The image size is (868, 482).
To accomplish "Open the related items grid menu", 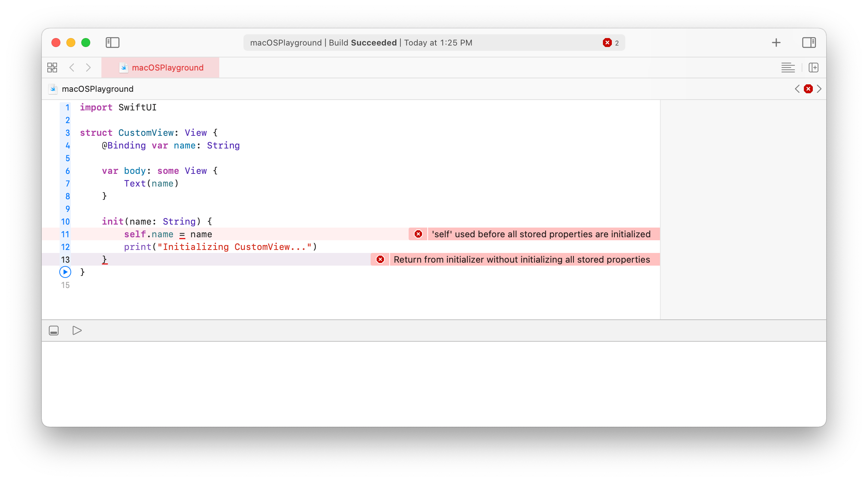I will tap(52, 68).
